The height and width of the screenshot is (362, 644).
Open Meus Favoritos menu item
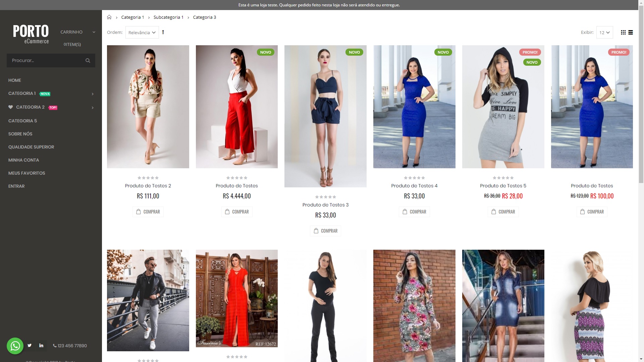[27, 173]
